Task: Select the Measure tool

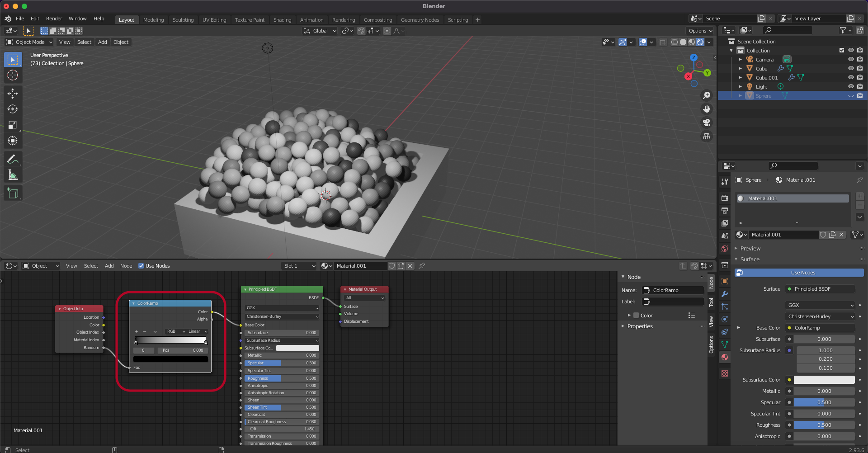Action: [x=13, y=175]
